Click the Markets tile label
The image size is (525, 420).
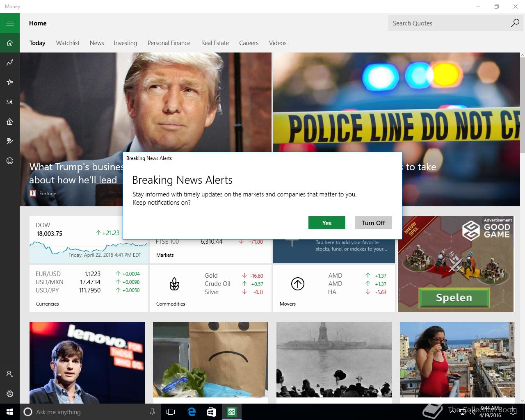(x=165, y=255)
